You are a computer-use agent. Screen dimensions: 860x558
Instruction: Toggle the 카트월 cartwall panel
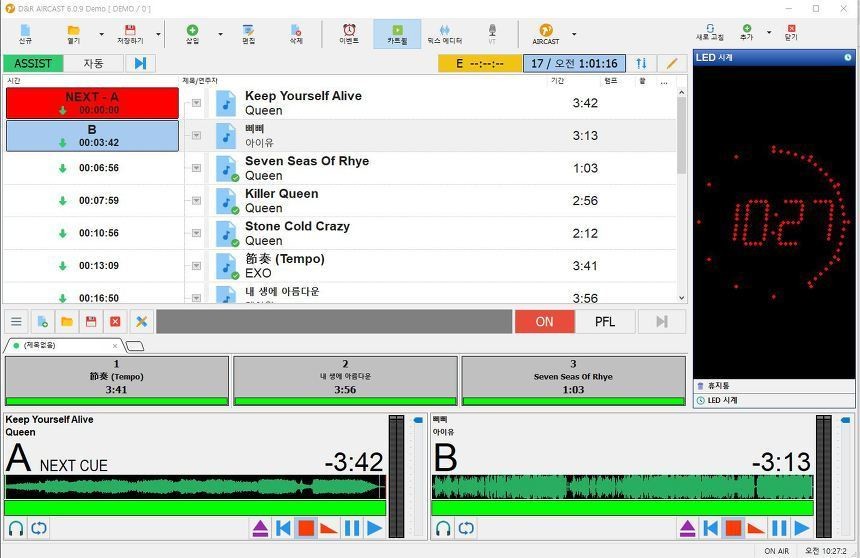pos(397,34)
